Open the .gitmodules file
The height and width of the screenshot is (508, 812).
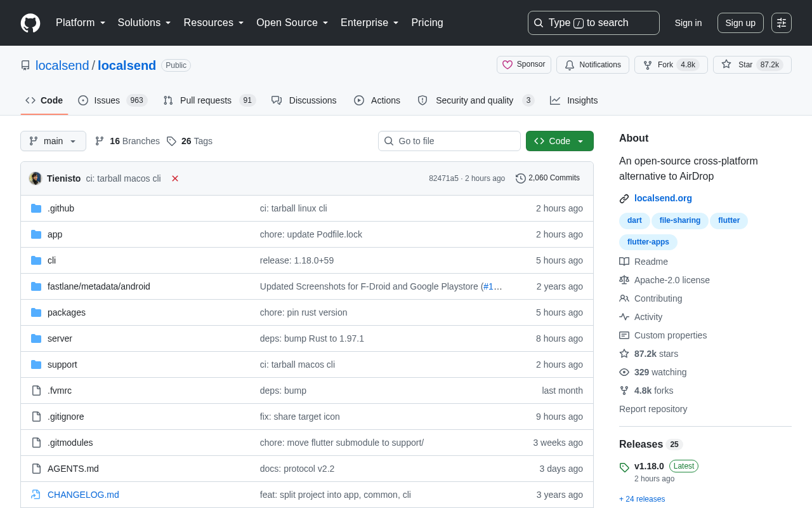point(70,443)
